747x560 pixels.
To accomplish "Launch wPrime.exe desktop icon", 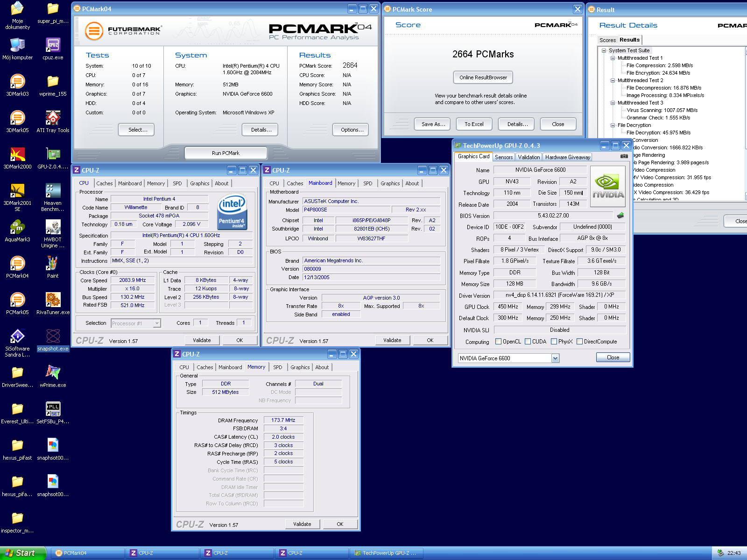I will (53, 377).
